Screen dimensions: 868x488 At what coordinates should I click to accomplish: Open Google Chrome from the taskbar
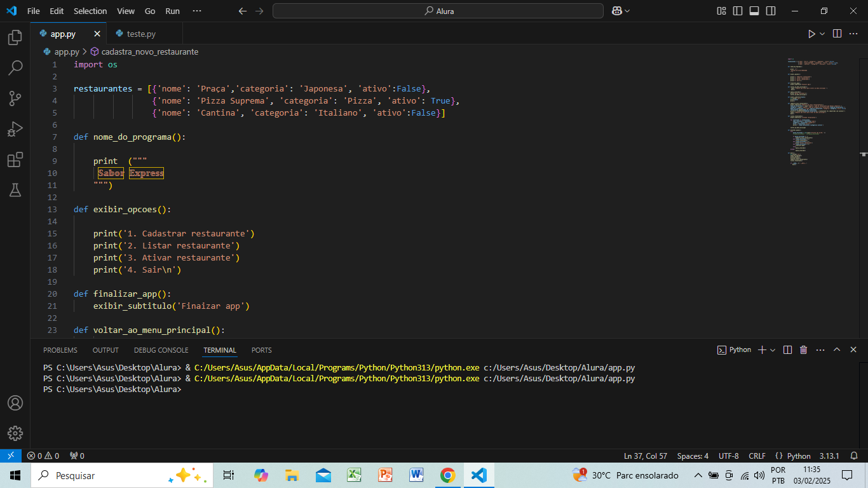pyautogui.click(x=448, y=475)
